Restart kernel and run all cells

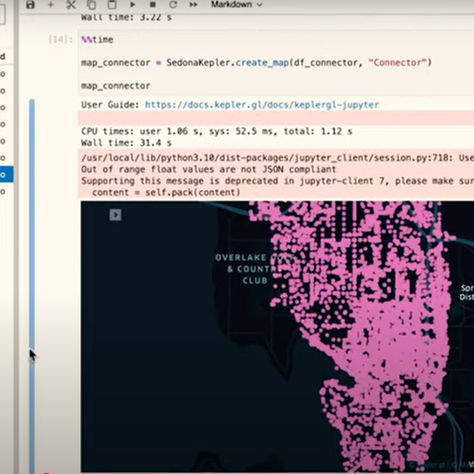point(193,5)
